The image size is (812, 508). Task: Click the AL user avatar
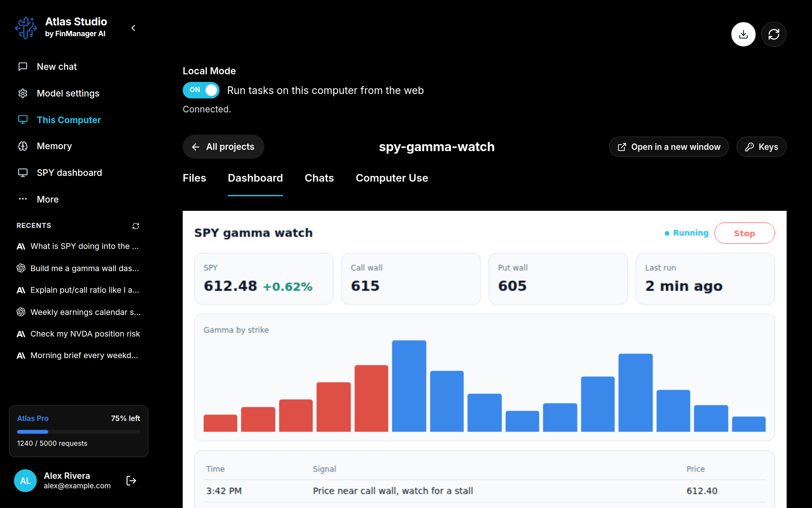click(x=25, y=481)
